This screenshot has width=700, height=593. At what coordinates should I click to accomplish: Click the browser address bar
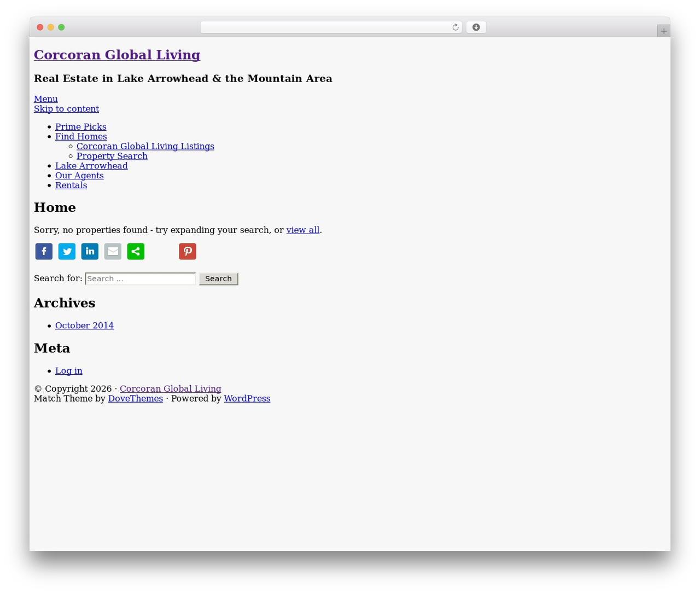pos(331,27)
